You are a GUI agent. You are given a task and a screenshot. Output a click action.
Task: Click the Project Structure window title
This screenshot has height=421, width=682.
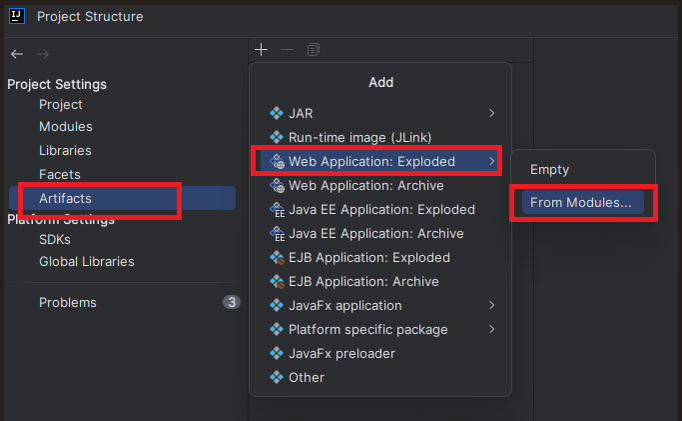(x=90, y=17)
